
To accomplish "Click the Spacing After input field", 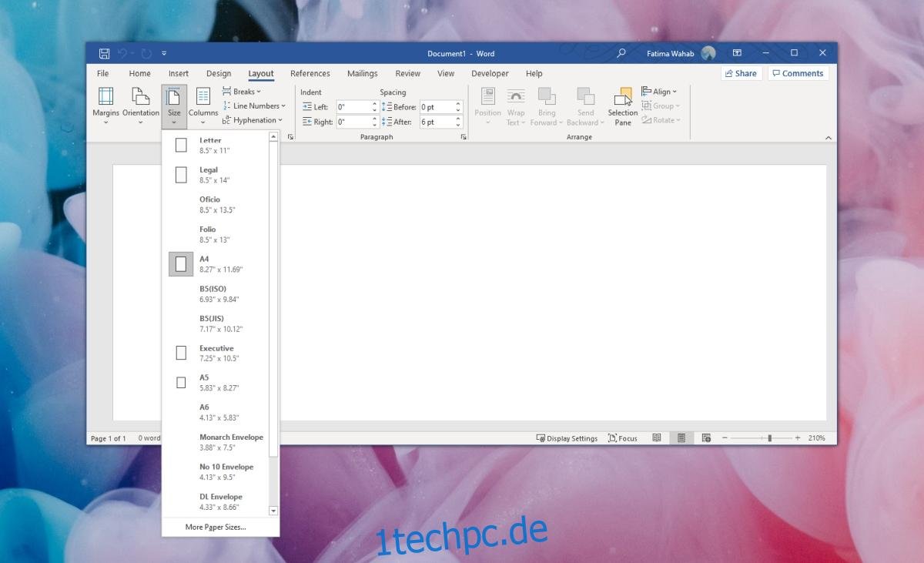I will pos(437,122).
